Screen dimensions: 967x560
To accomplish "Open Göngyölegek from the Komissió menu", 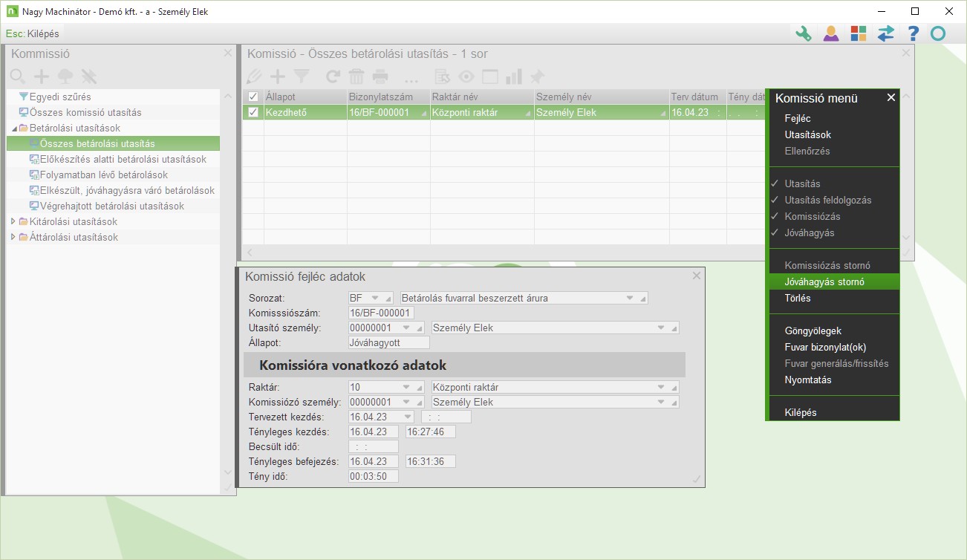I will (813, 331).
